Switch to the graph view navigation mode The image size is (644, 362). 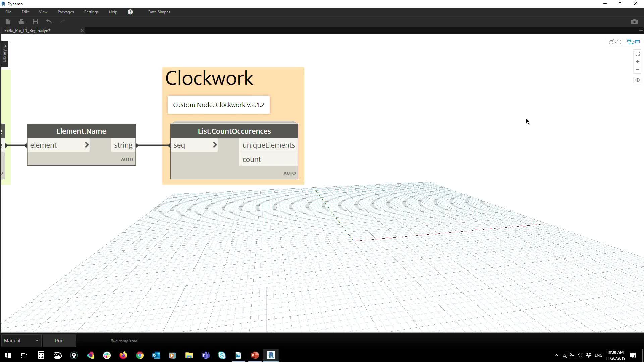[x=633, y=42]
